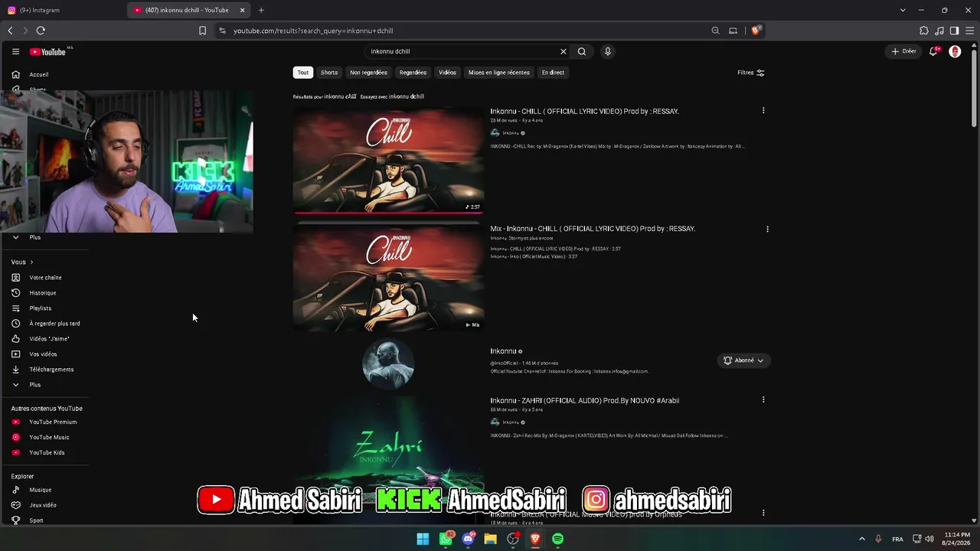Toggle the browser sidebar panel
980x551 pixels.
coord(954,31)
